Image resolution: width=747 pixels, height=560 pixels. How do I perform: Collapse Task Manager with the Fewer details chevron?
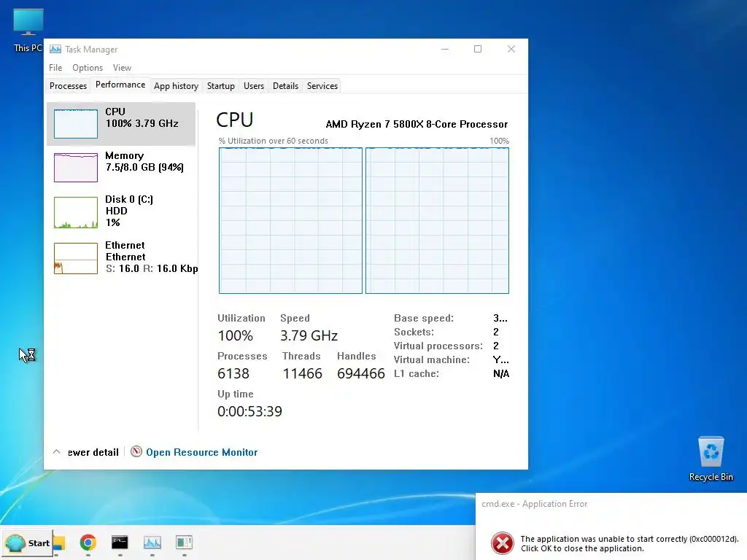click(x=56, y=451)
